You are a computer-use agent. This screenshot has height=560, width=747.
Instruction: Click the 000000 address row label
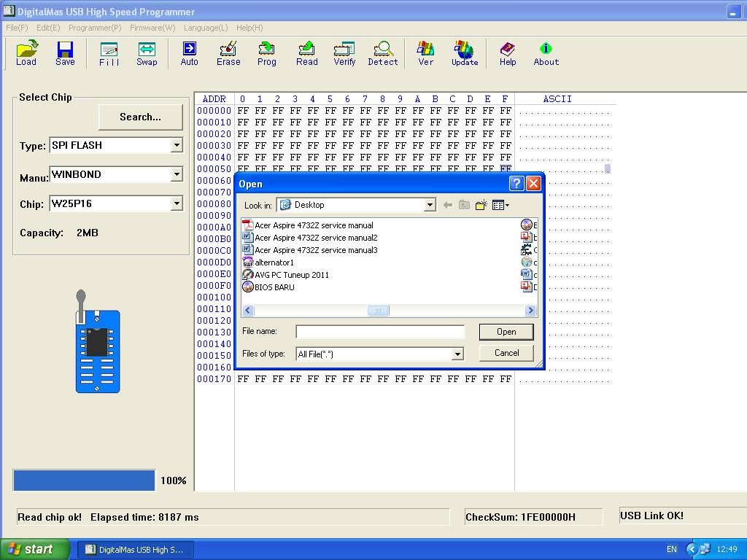214,111
